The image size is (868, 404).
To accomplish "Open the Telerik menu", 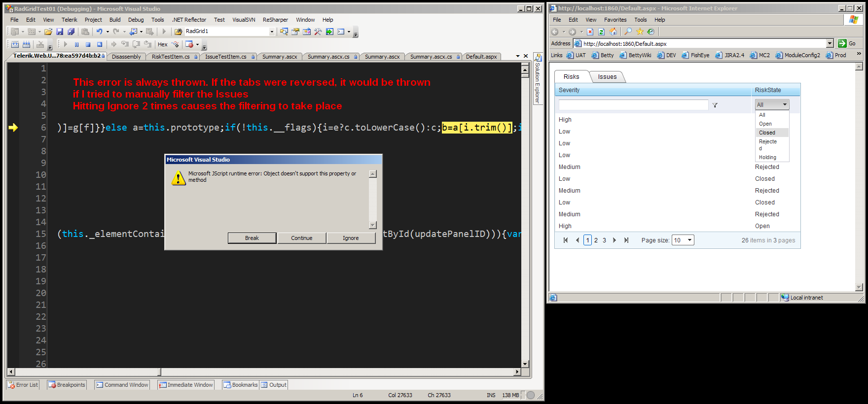I will (x=70, y=20).
